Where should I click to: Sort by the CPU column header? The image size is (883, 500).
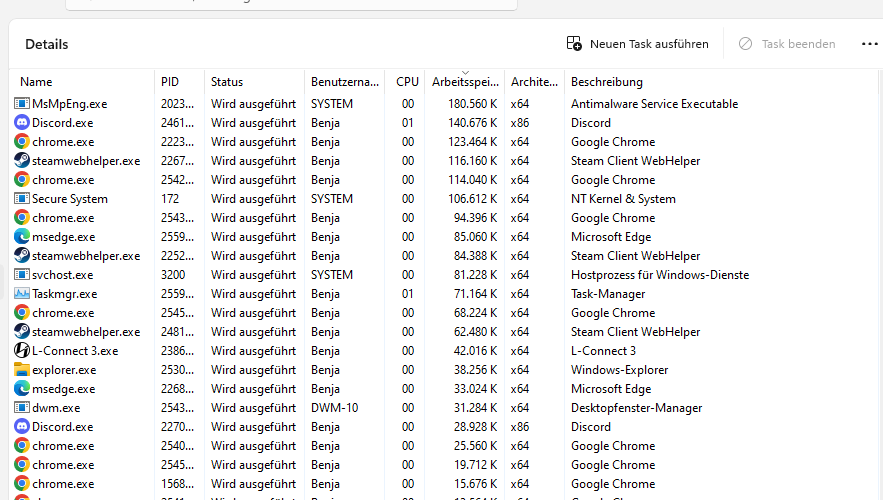pyautogui.click(x=407, y=82)
